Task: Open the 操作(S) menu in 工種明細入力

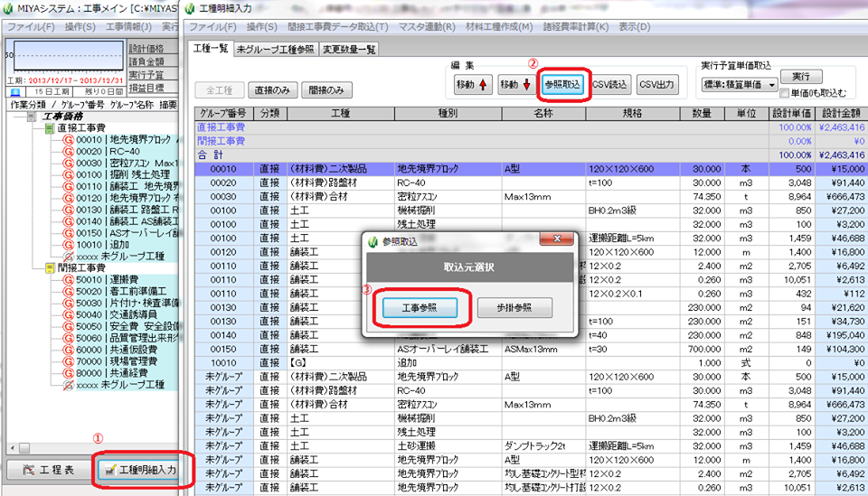Action: pyautogui.click(x=261, y=26)
